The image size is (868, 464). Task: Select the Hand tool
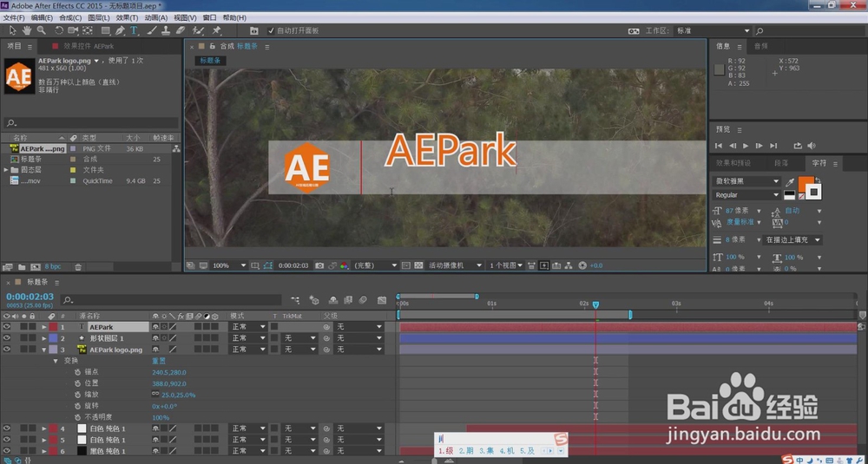(27, 30)
